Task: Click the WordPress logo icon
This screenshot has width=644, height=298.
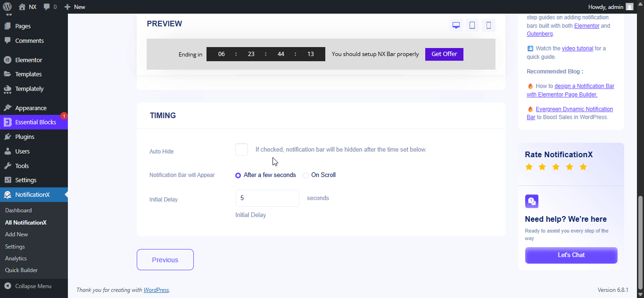Action: [7, 7]
